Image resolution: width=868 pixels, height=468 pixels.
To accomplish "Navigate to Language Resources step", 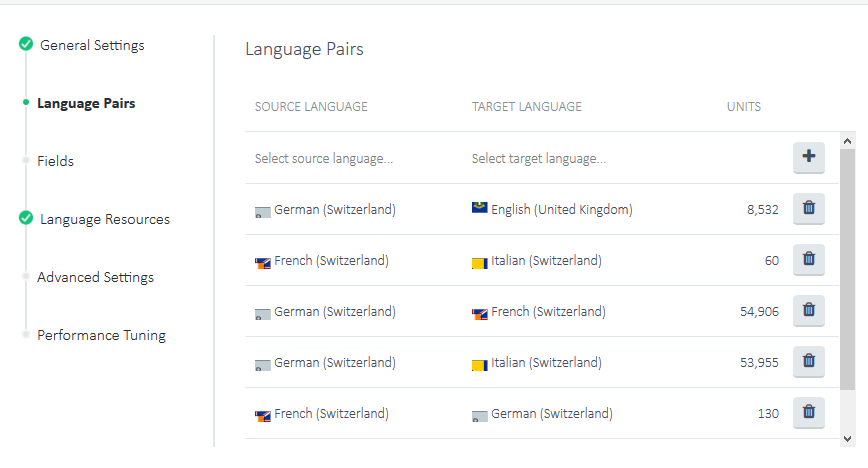I will (x=105, y=219).
